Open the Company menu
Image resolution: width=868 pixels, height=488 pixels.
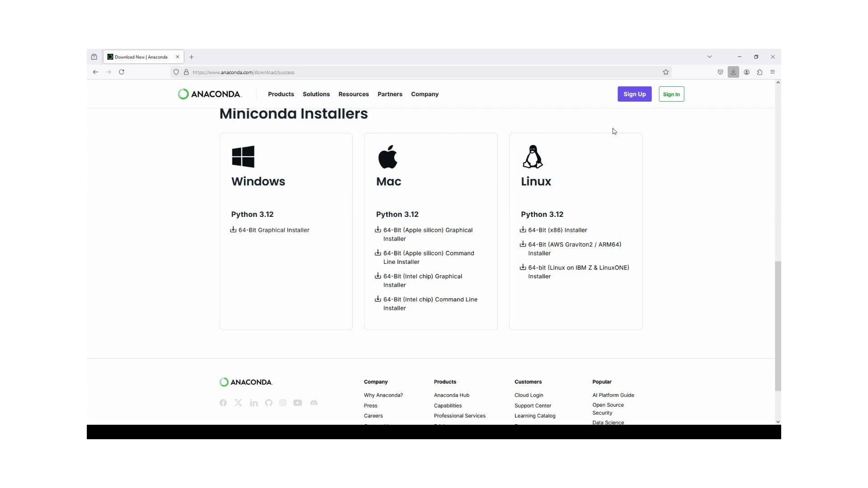[x=425, y=94]
